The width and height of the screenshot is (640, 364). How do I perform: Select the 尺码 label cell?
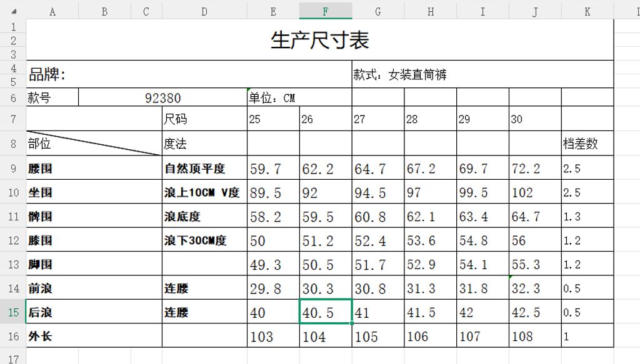click(204, 119)
